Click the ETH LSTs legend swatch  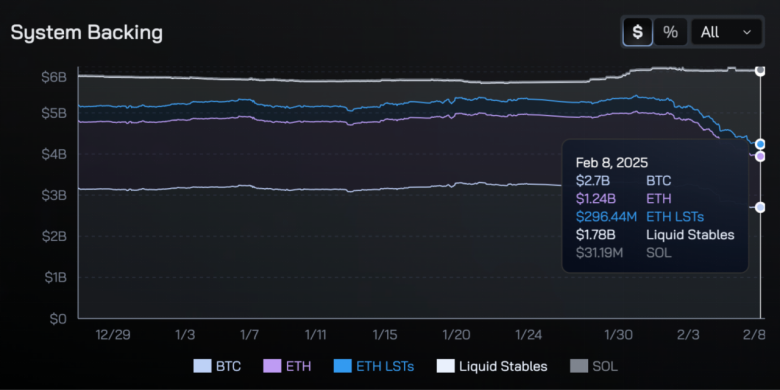coord(339,367)
